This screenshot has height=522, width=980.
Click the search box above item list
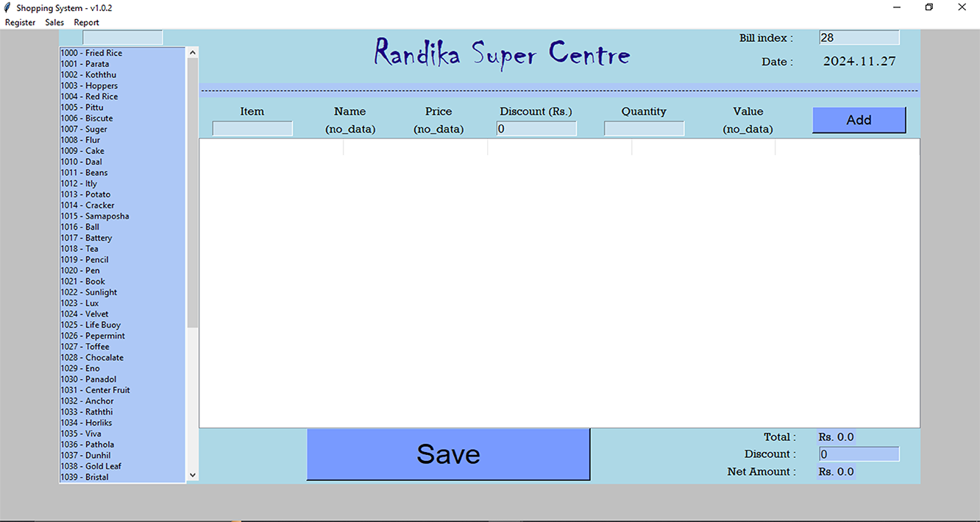(x=122, y=38)
